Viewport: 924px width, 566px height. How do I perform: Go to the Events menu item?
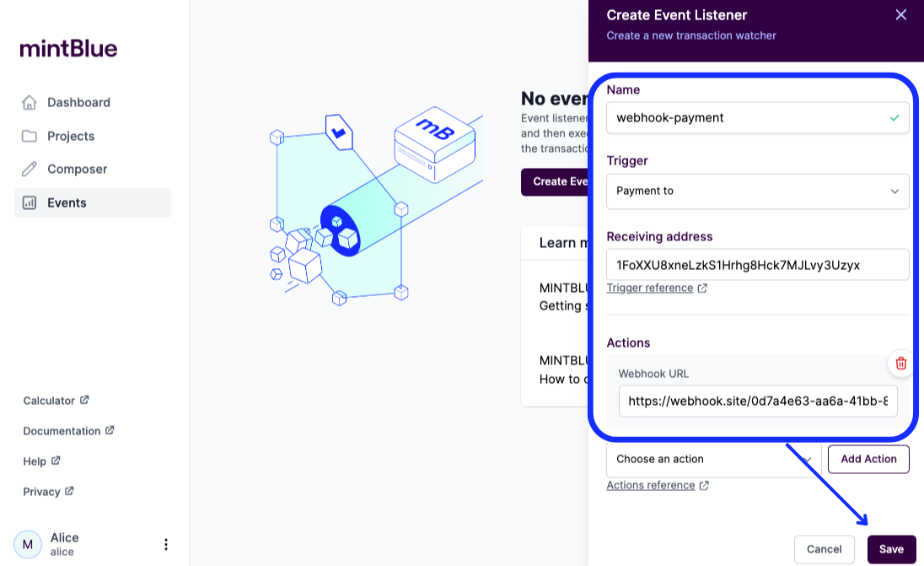[93, 202]
